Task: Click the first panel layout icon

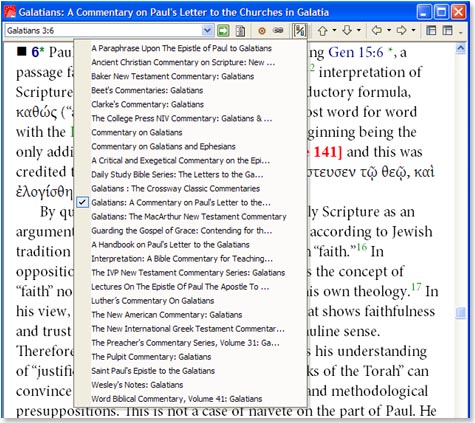Action: click(431, 31)
